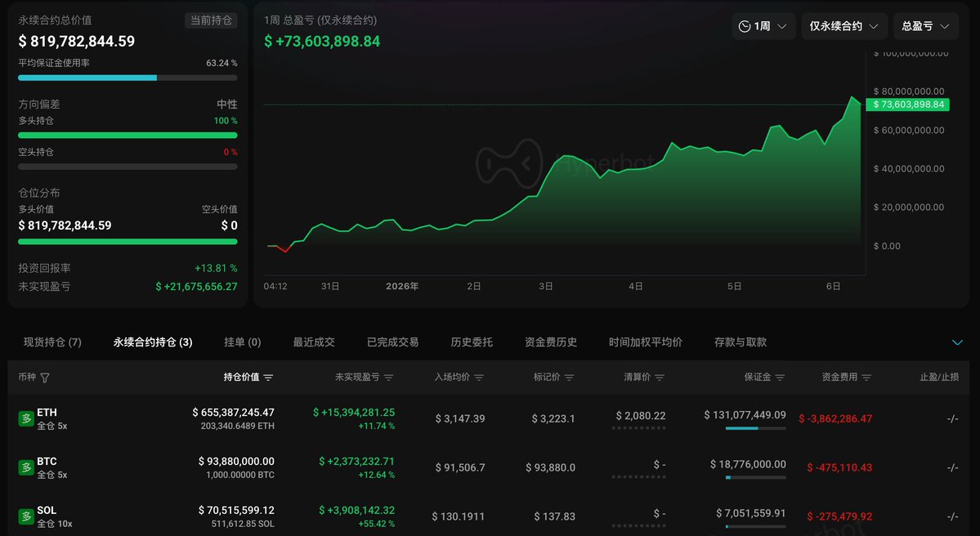
Task: View the 资金费历史 tab
Action: (x=551, y=342)
